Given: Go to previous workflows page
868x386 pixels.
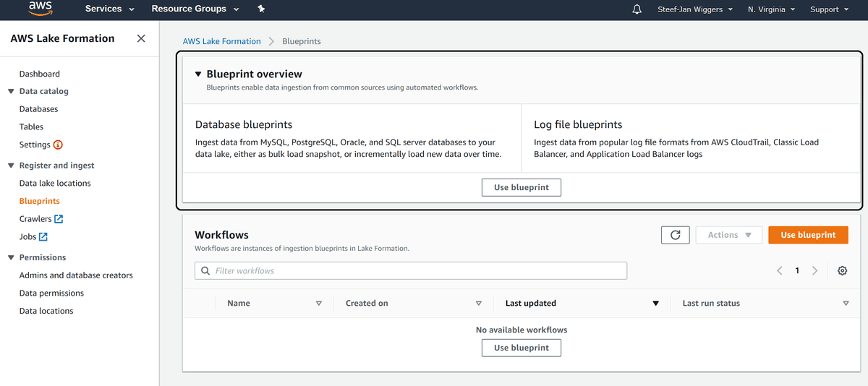Looking at the screenshot, I should click(780, 270).
